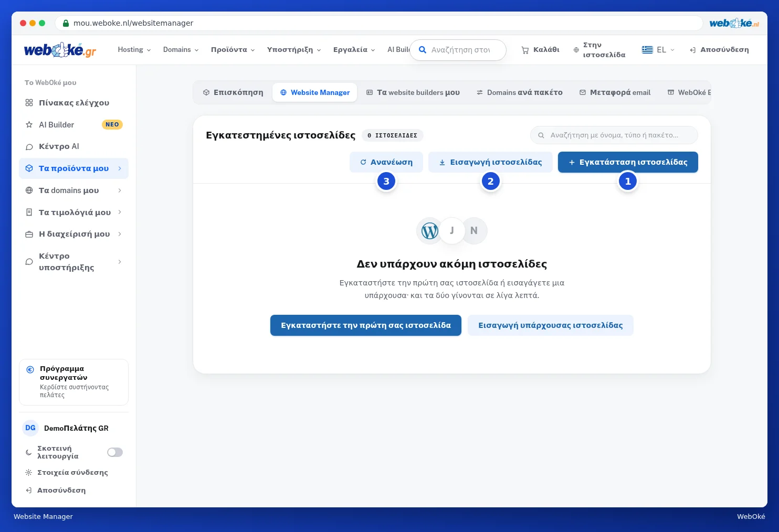This screenshot has width=779, height=532.
Task: Click the WordPress logo icon
Action: 430,231
